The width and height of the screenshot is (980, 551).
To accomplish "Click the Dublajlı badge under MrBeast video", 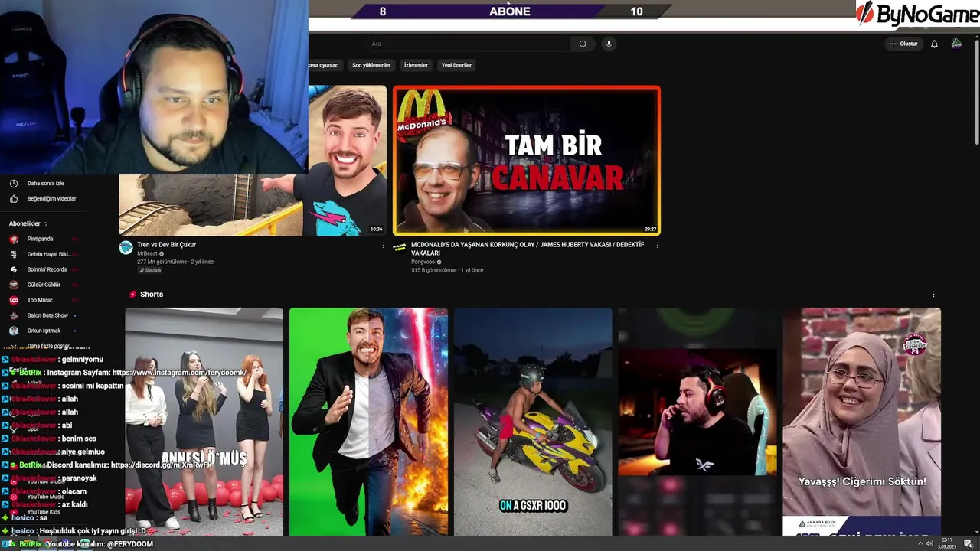I will [150, 270].
